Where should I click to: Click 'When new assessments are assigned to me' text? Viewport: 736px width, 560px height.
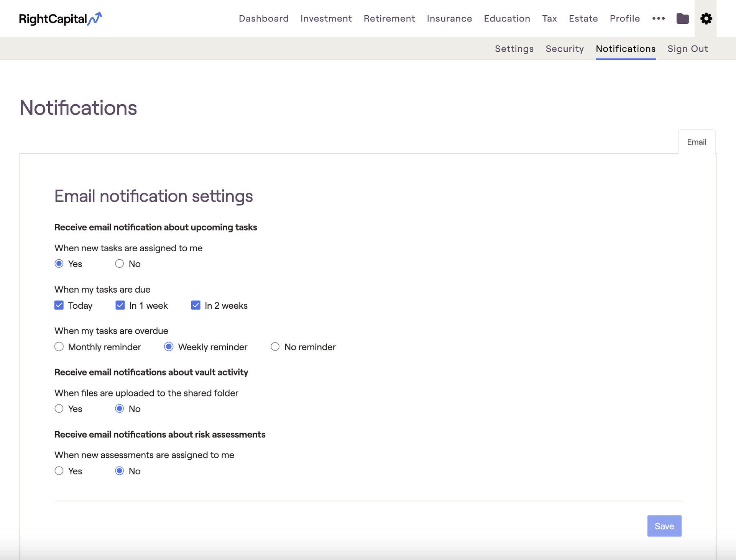[144, 455]
